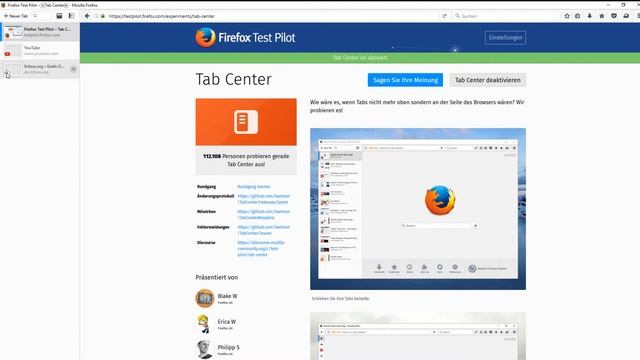The height and width of the screenshot is (360, 640).
Task: Go back with the back arrow
Action: pyautogui.click(x=87, y=16)
